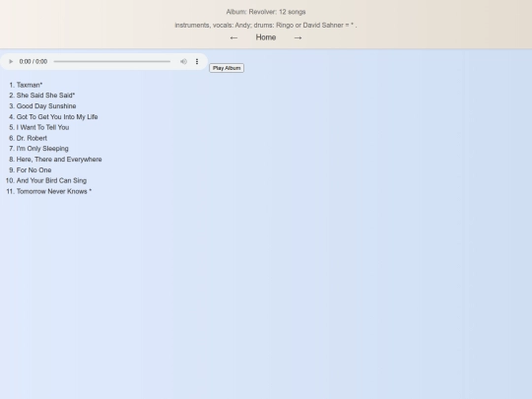Select song She Said She Said*
The width and height of the screenshot is (532, 399).
click(x=45, y=96)
